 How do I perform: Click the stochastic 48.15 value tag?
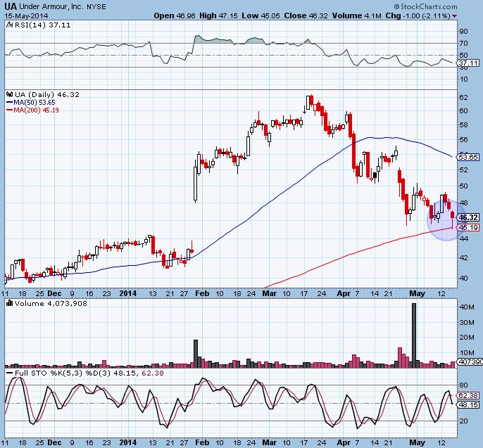[468, 404]
